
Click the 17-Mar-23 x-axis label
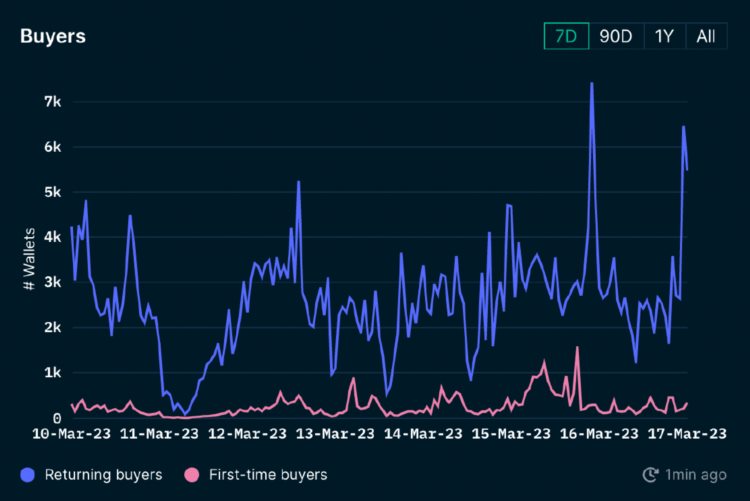click(x=686, y=433)
